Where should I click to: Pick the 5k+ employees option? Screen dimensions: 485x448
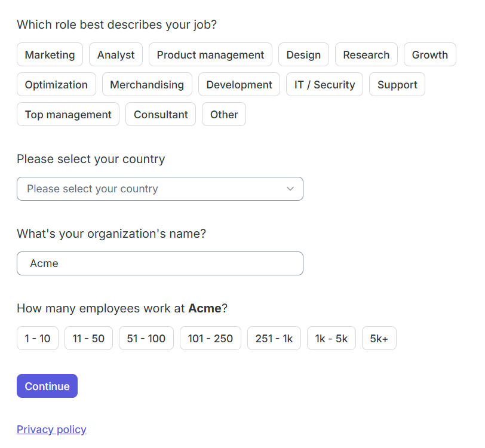point(379,338)
